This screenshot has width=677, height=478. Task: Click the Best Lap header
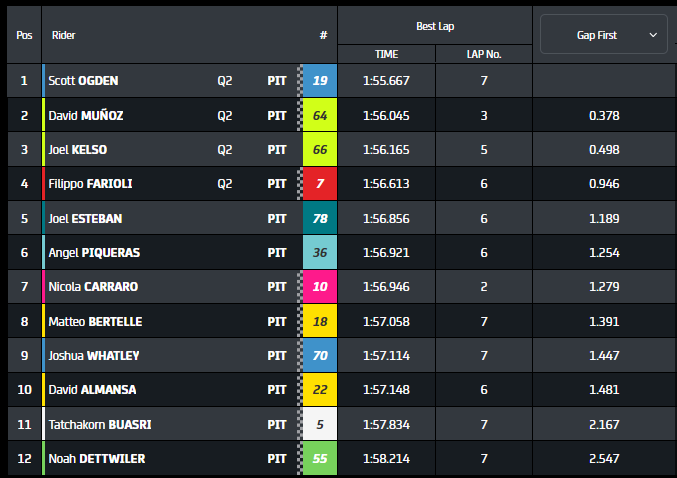tap(435, 25)
